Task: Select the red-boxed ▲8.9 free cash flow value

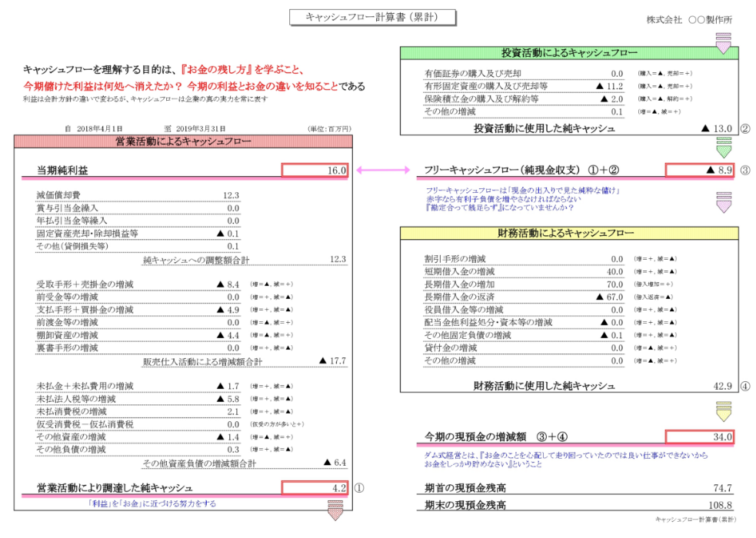Action: (700, 170)
